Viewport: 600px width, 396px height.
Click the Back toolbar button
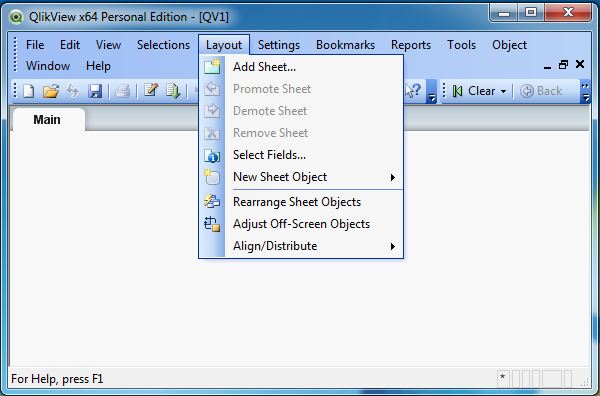(x=541, y=91)
